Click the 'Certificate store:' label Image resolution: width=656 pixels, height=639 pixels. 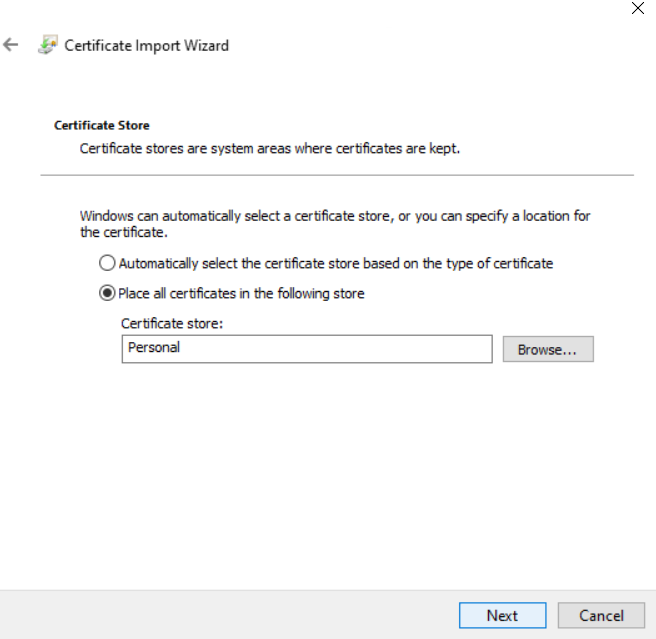click(x=172, y=323)
